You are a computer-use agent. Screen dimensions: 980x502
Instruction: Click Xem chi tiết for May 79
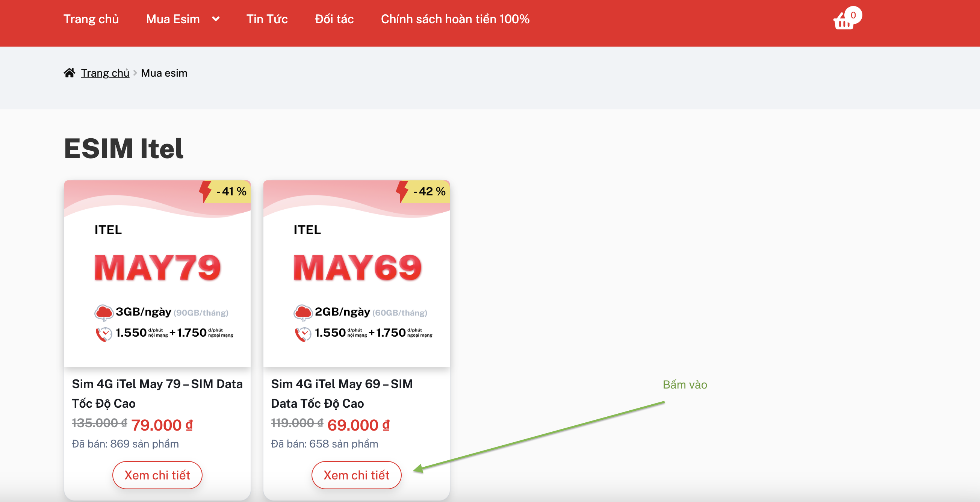point(157,475)
